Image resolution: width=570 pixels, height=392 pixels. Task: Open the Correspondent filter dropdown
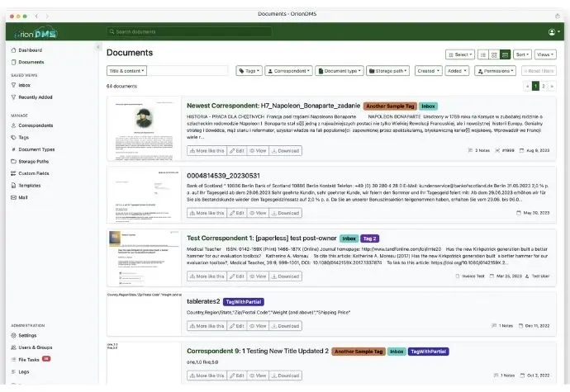pyautogui.click(x=288, y=71)
